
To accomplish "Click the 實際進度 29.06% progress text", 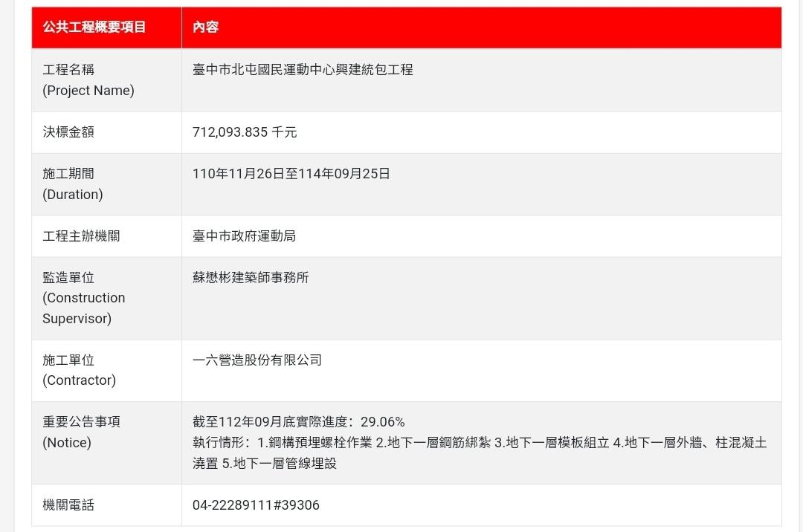I will pyautogui.click(x=299, y=422).
